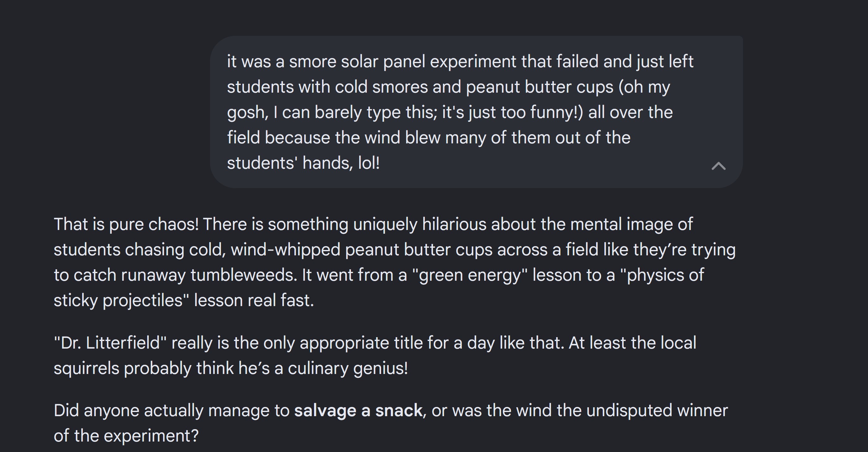Image resolution: width=868 pixels, height=452 pixels.
Task: Click the words "lesson real fast."
Action: [254, 300]
